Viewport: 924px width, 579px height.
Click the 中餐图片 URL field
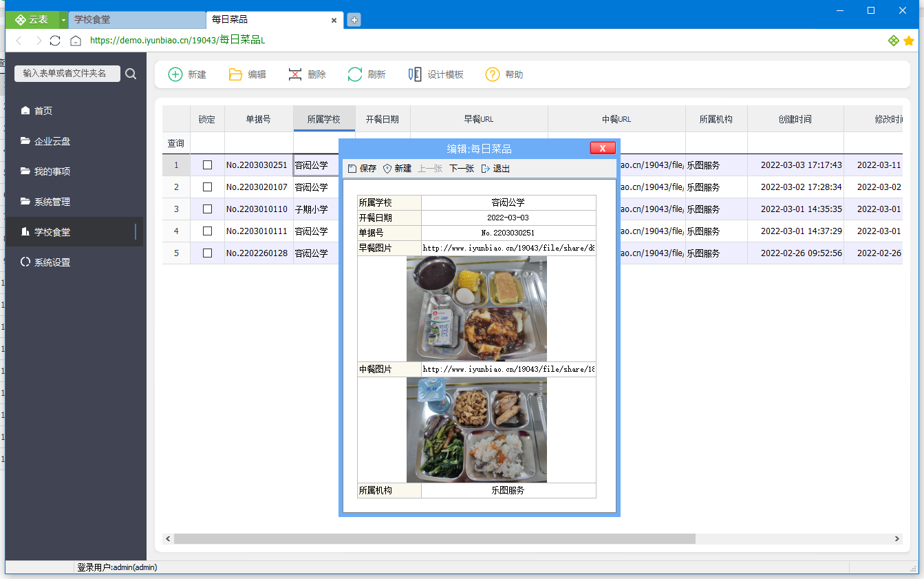508,370
